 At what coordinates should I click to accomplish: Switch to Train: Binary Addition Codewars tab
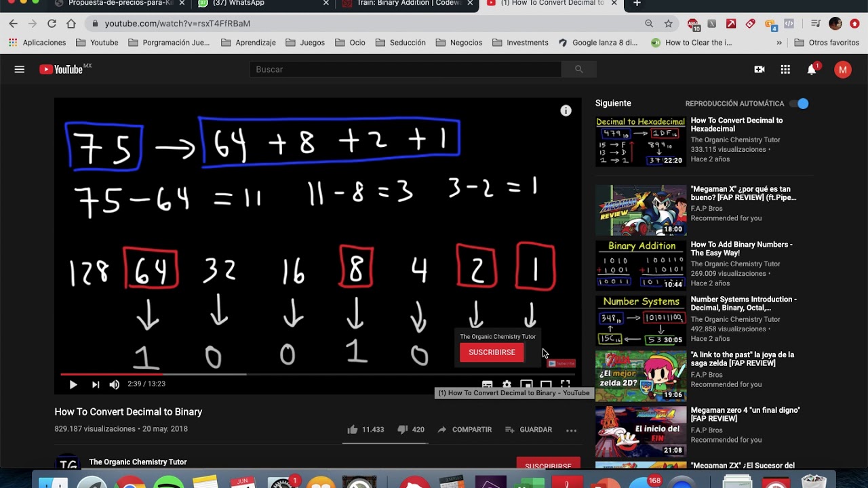[409, 3]
